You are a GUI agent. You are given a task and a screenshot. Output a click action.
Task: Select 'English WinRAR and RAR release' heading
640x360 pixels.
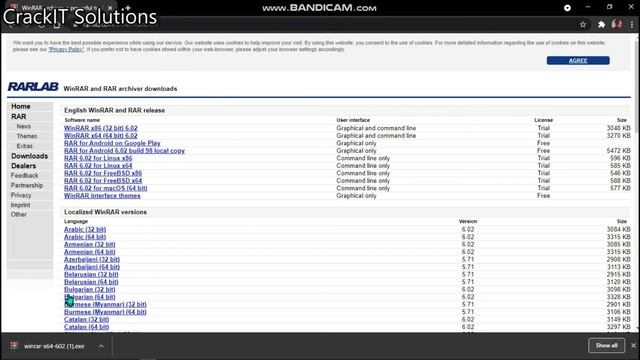114,110
